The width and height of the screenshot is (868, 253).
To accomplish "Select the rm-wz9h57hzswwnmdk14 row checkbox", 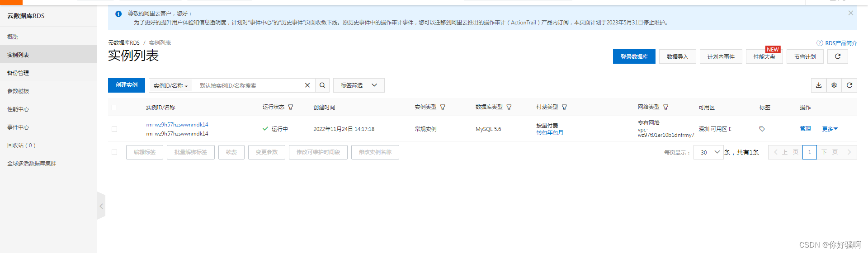I will (114, 129).
